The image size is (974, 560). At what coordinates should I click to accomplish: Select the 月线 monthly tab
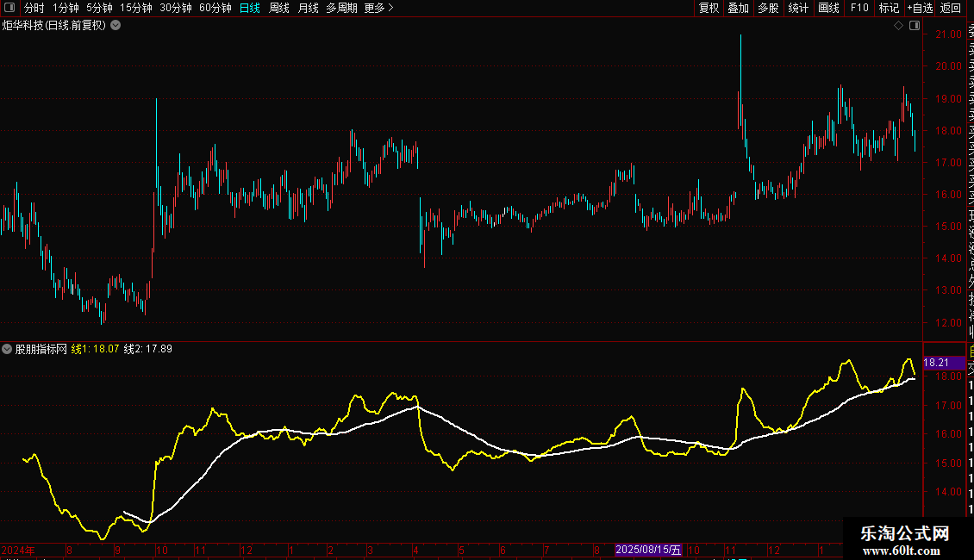308,8
